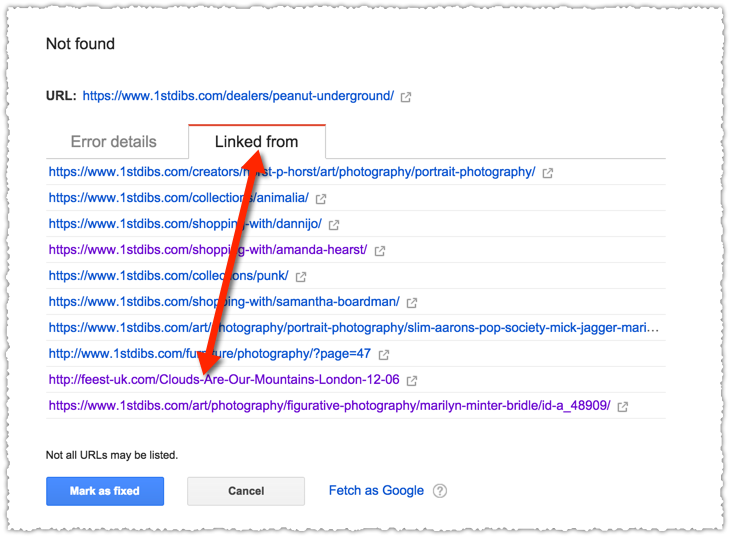The height and width of the screenshot is (537, 730).
Task: Open the shopping-with/samantha-boardman link
Action: pyautogui.click(x=224, y=302)
